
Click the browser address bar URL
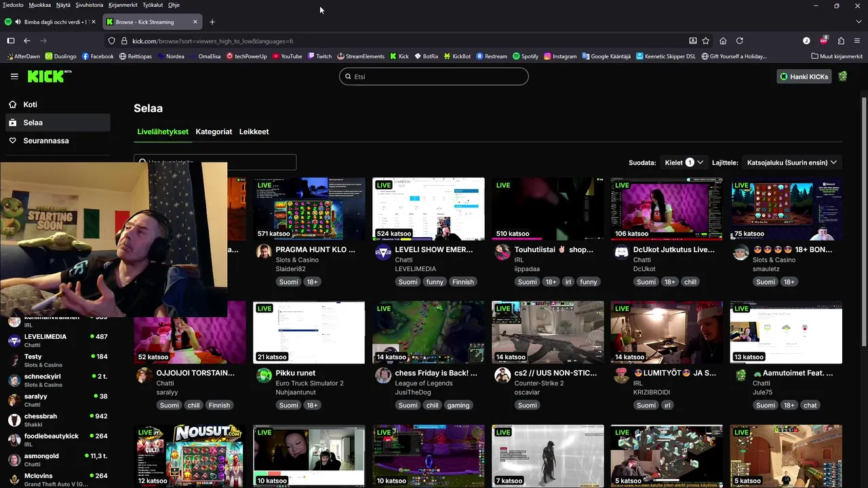pos(213,41)
